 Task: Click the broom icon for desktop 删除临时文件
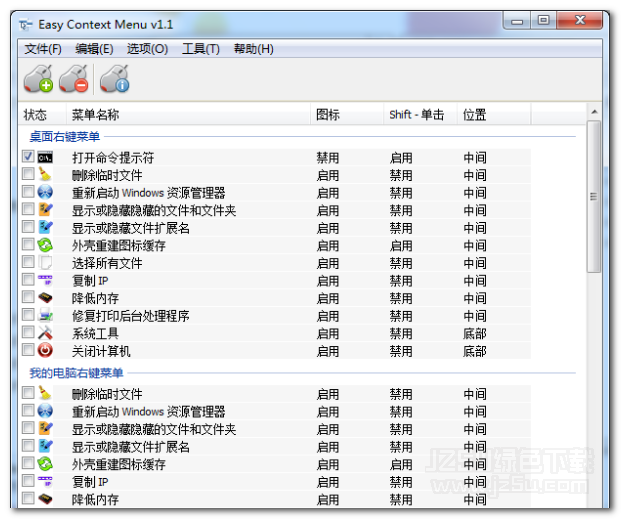(45, 175)
